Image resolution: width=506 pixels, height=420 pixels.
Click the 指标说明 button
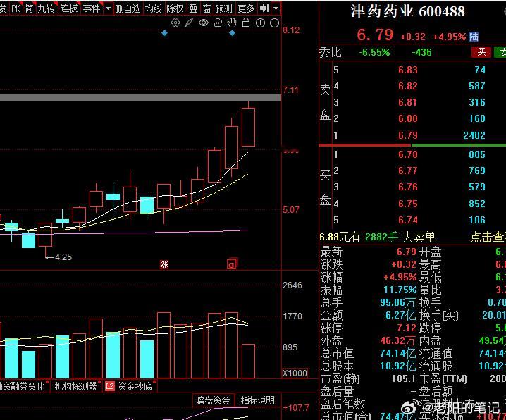coord(257,400)
